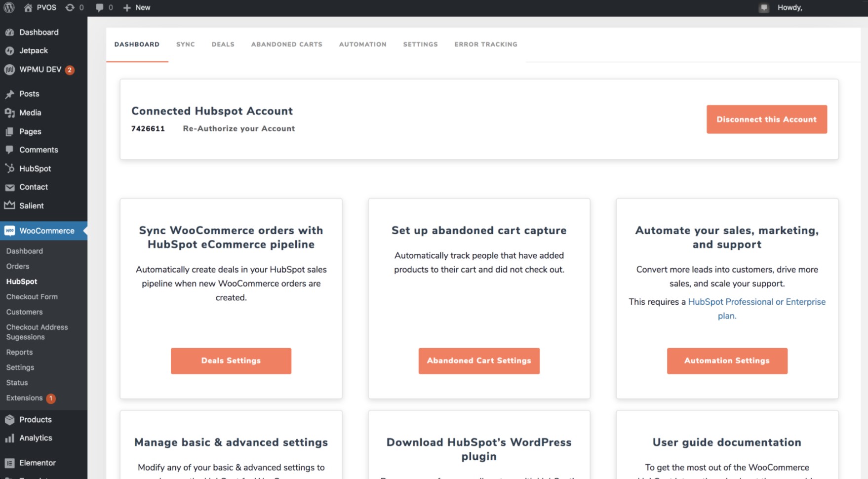Viewport: 868px width, 479px height.
Task: Open the Media library via its icon
Action: click(9, 112)
